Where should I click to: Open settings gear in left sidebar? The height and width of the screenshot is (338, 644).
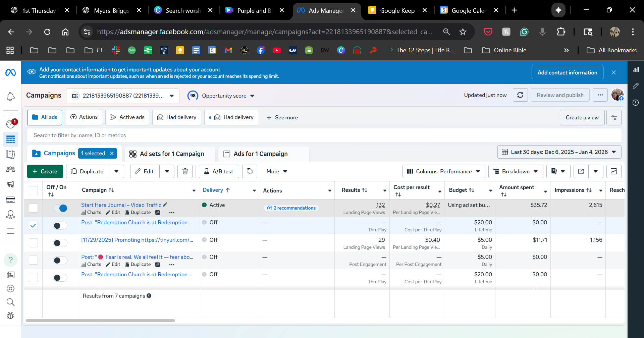pyautogui.click(x=11, y=288)
